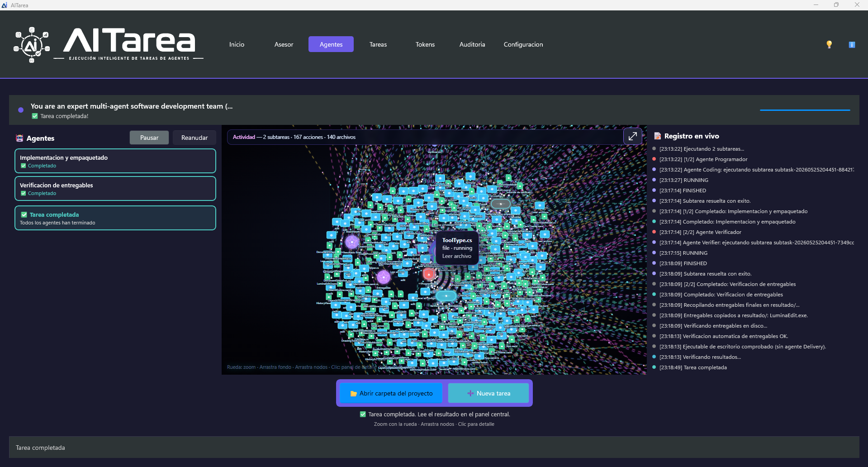
Task: Open the Configuracion tab
Action: pyautogui.click(x=523, y=44)
